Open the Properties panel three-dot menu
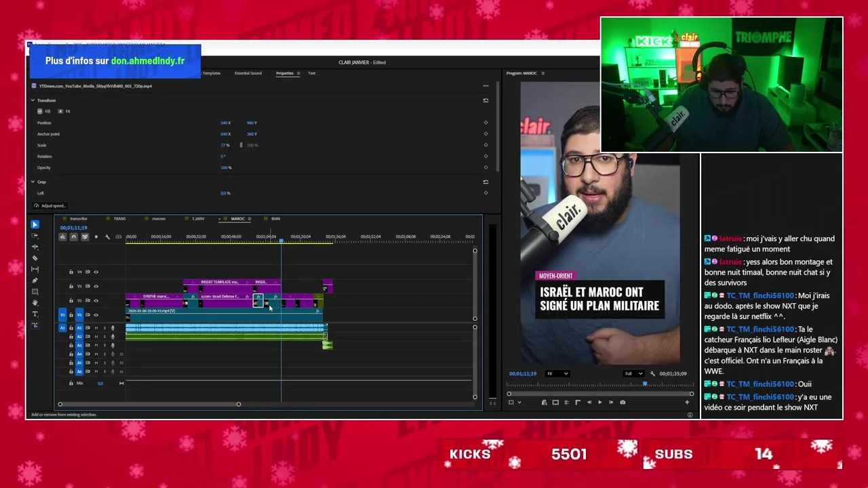Screen dimensions: 868x488 486,86
